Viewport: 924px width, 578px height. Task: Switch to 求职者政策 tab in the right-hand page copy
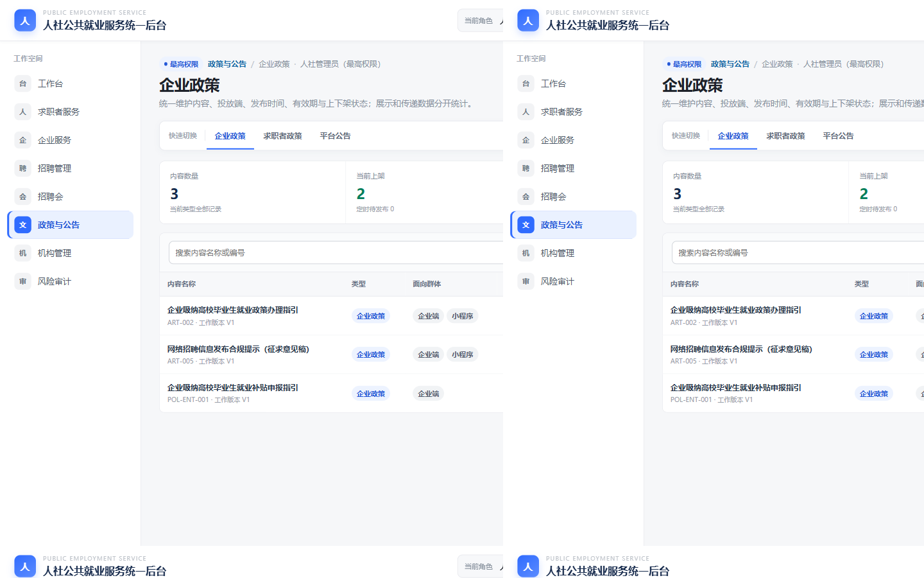(x=785, y=136)
